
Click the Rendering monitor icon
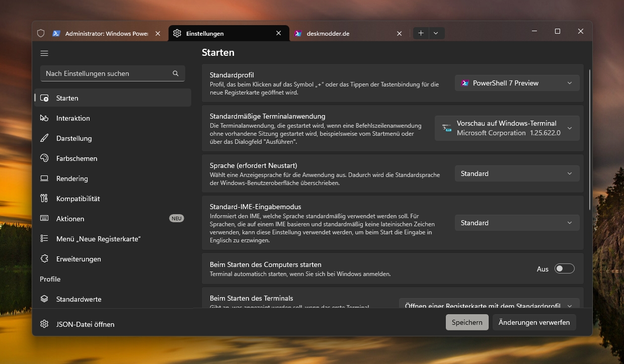pyautogui.click(x=44, y=178)
